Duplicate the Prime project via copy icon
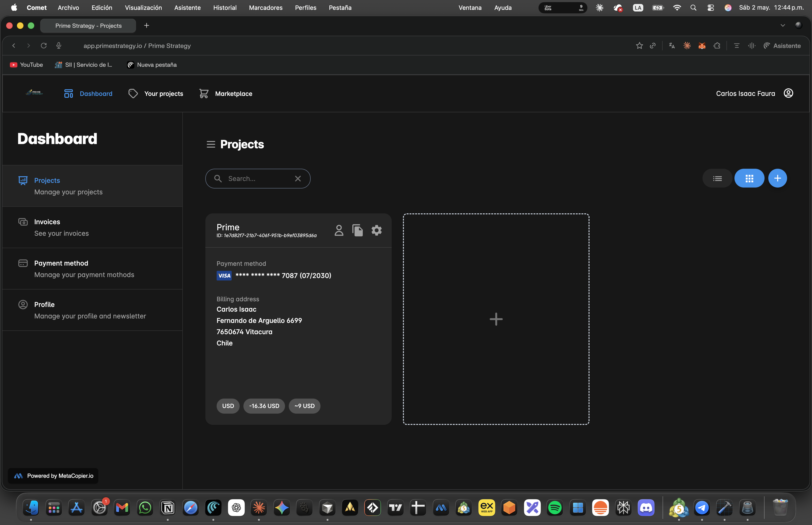 357,231
